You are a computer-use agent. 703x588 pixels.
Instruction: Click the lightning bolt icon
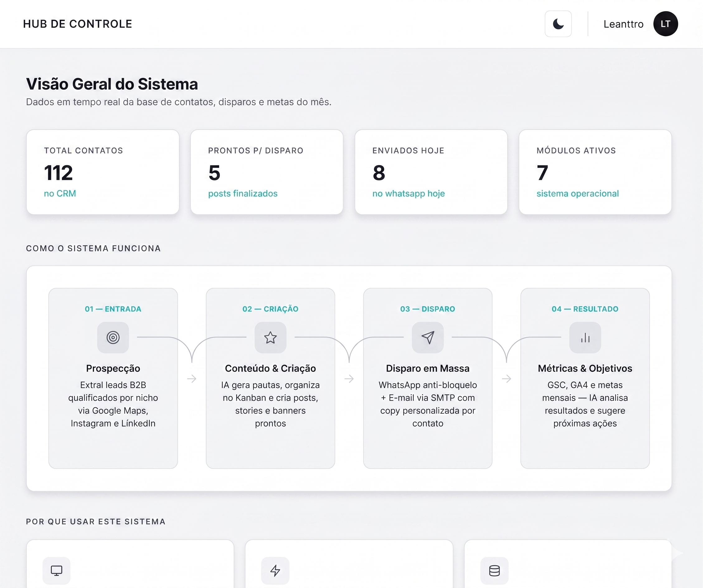[x=275, y=570]
